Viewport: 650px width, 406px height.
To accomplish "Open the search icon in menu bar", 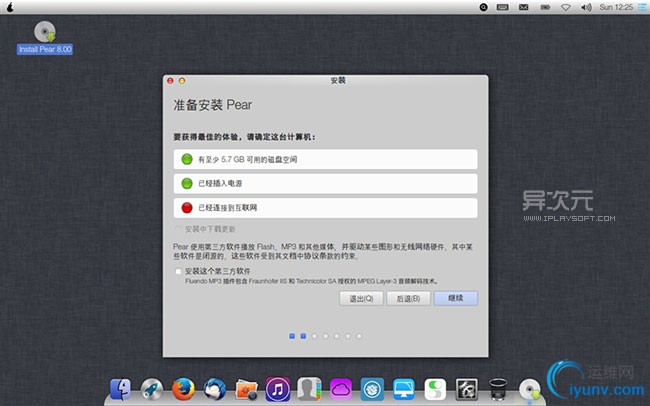I will tap(483, 7).
